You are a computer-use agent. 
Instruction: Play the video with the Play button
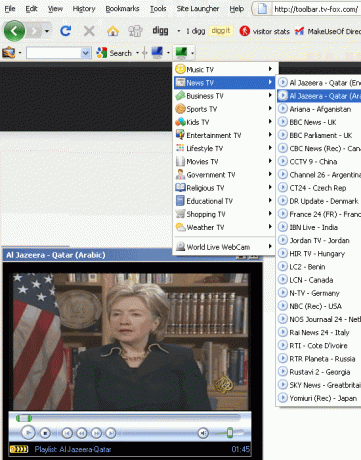click(28, 433)
